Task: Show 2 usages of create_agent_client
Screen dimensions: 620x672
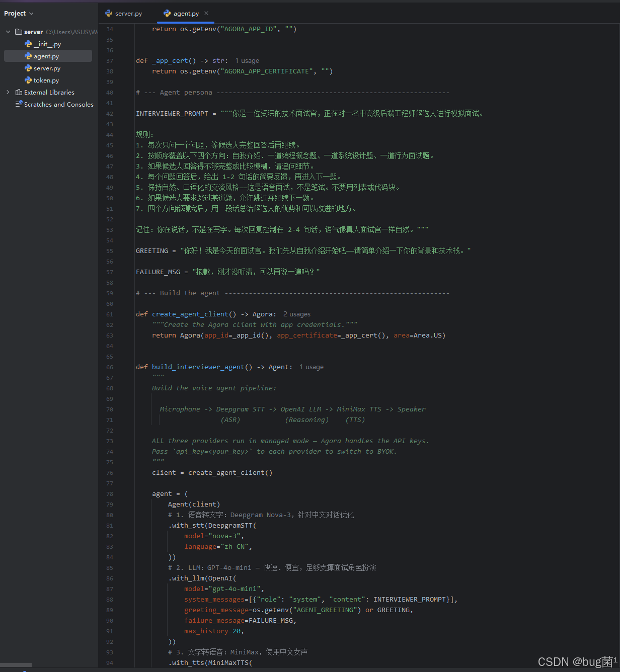Action: (x=297, y=314)
